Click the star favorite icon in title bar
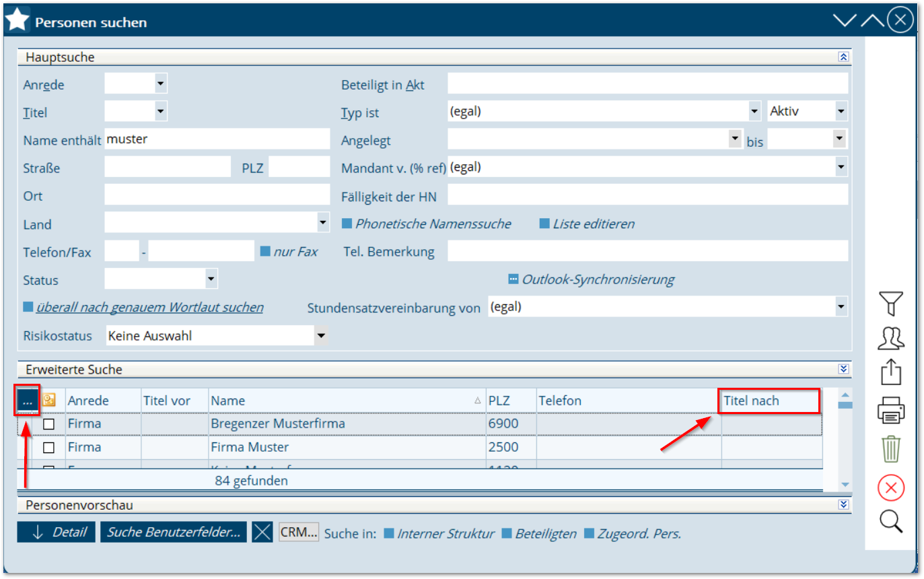This screenshot has height=579, width=924. (x=17, y=22)
